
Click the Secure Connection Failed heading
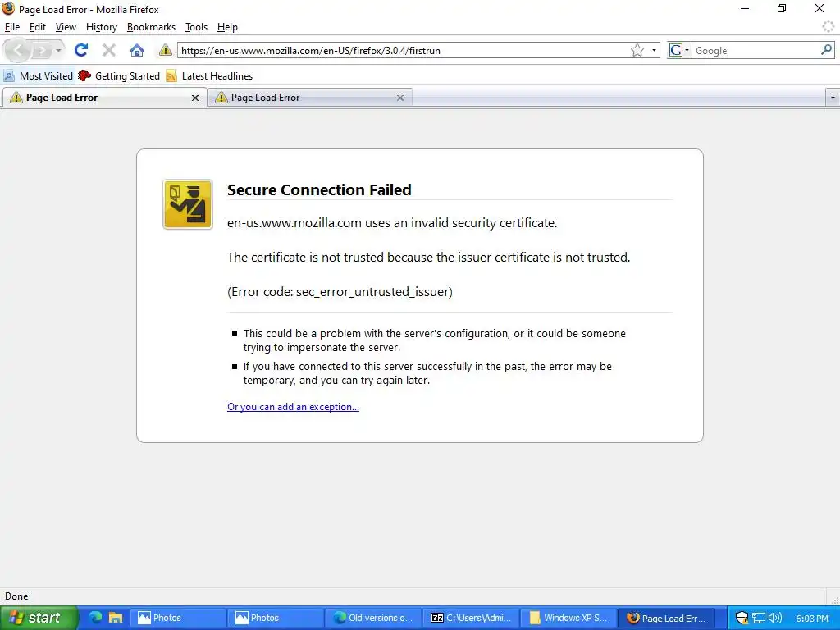[319, 189]
